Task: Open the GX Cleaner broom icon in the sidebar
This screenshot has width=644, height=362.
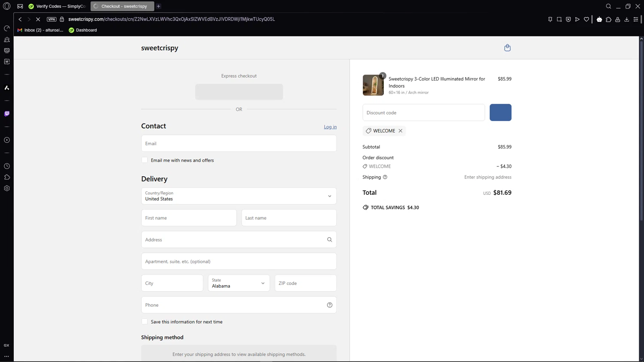Action: point(7,39)
